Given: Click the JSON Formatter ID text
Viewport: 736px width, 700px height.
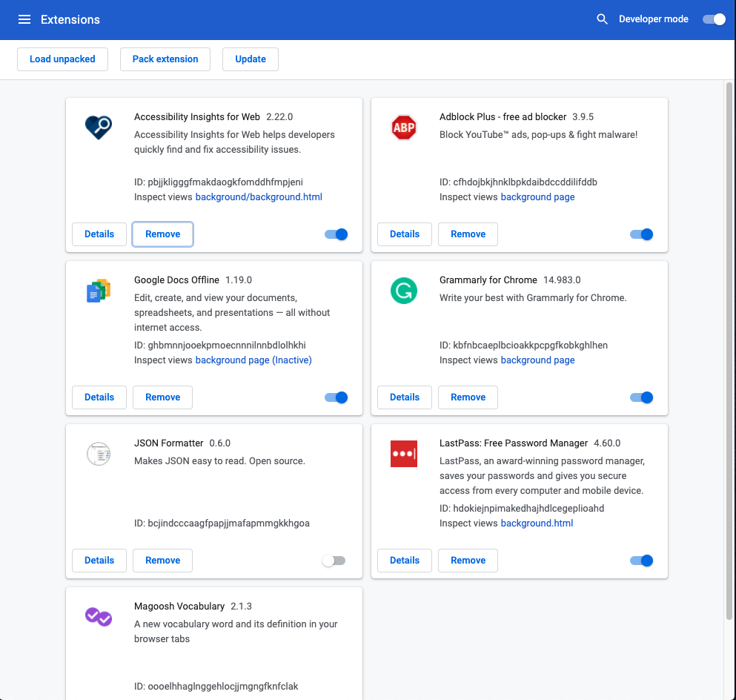Looking at the screenshot, I should coord(222,524).
